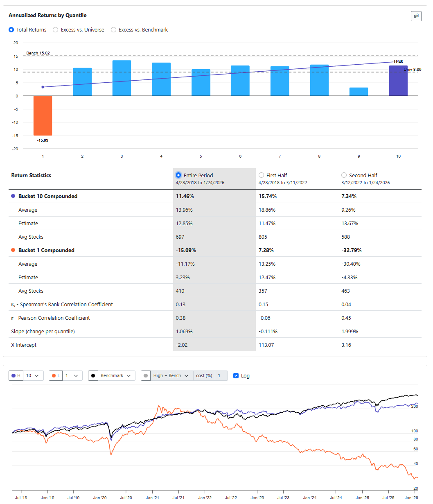Click the copy-to-clipboard icon above the chart
The width and height of the screenshot is (433, 504).
[416, 16]
